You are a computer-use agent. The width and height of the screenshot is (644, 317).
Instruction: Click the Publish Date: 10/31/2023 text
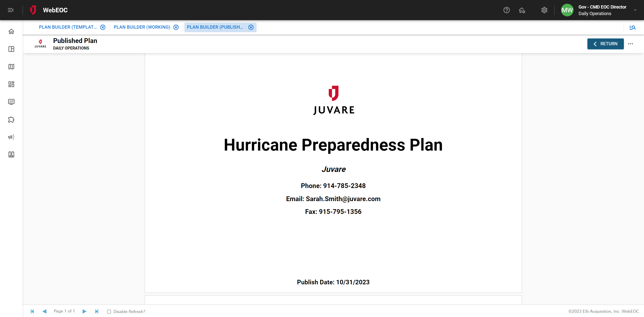333,282
